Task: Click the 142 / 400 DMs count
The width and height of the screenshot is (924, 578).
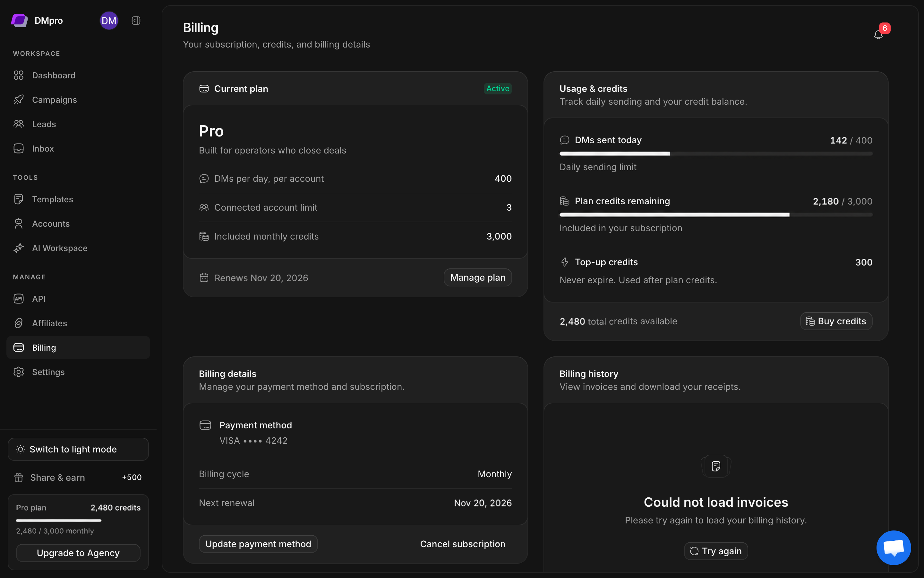Action: pos(851,140)
